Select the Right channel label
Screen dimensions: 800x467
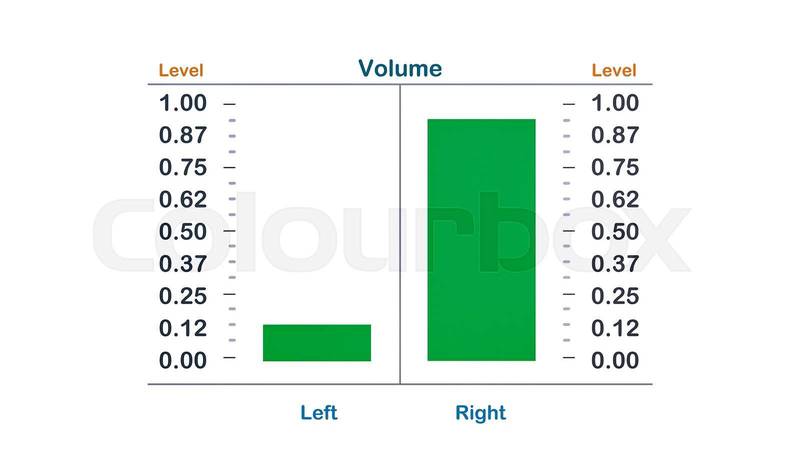[x=481, y=413]
